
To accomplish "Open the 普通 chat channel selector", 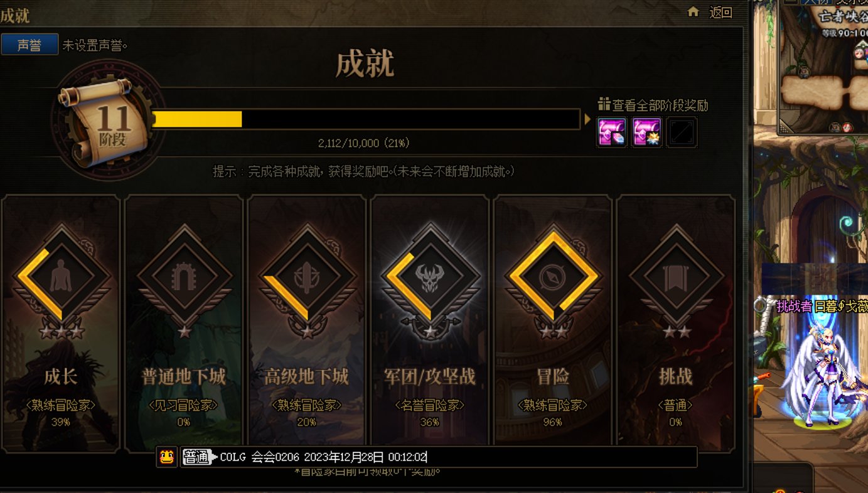I will point(198,457).
